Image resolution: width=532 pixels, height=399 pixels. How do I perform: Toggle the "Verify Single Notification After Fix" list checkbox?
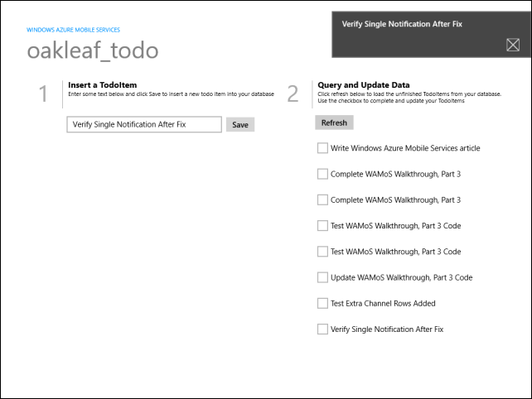tap(322, 329)
